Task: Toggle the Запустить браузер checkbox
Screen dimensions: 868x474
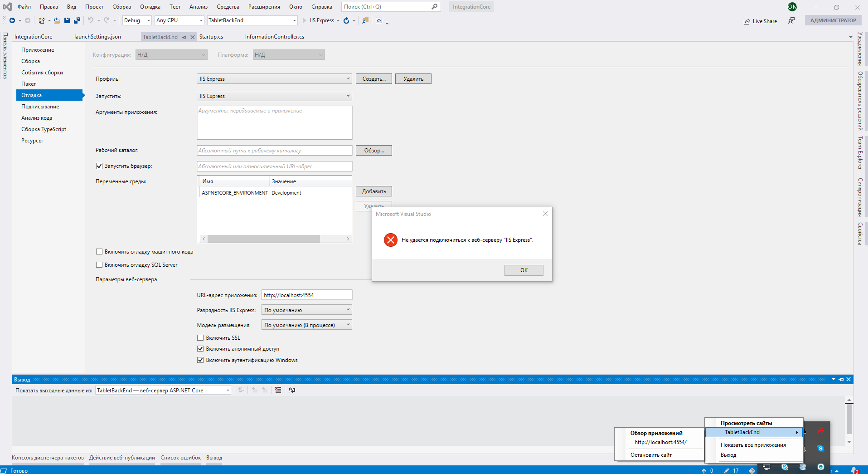Action: coord(99,166)
